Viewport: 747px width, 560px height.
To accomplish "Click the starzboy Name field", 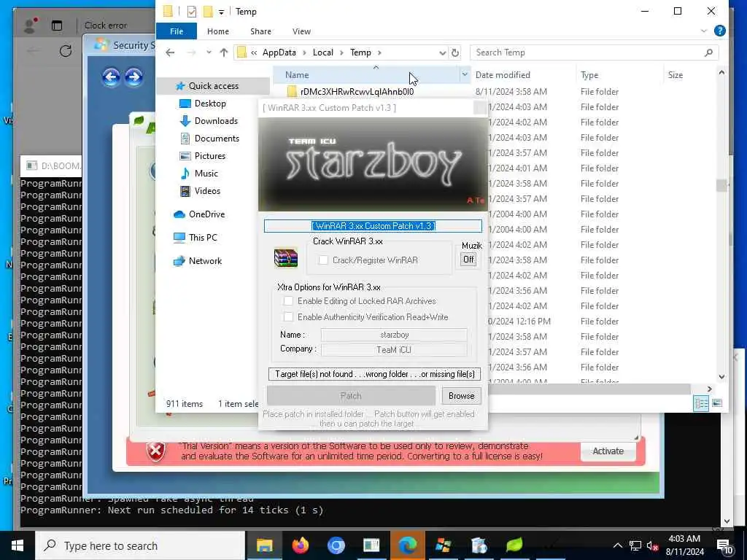I will tap(394, 335).
